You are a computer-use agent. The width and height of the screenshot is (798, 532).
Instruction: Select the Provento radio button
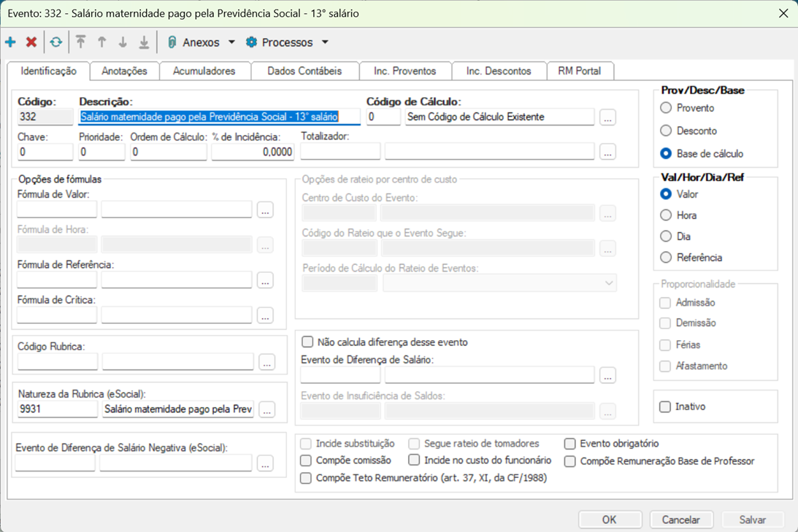pos(666,108)
